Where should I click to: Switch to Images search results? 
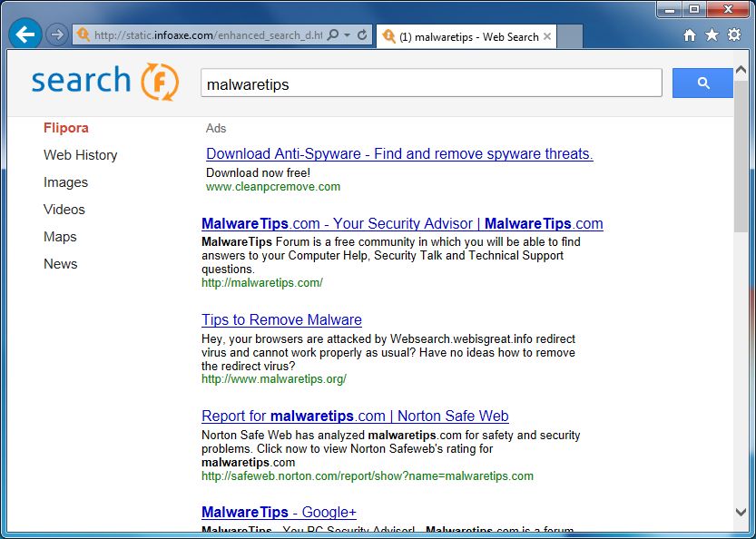pos(65,182)
